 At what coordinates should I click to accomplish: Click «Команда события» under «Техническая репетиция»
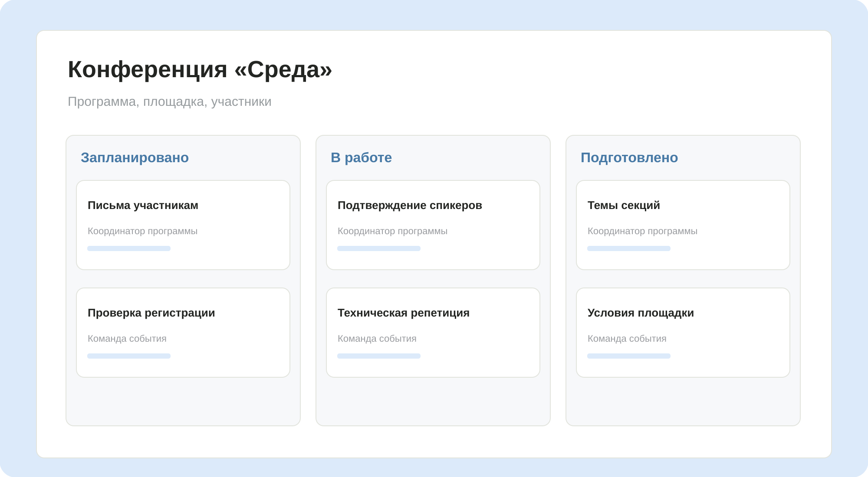pos(377,339)
